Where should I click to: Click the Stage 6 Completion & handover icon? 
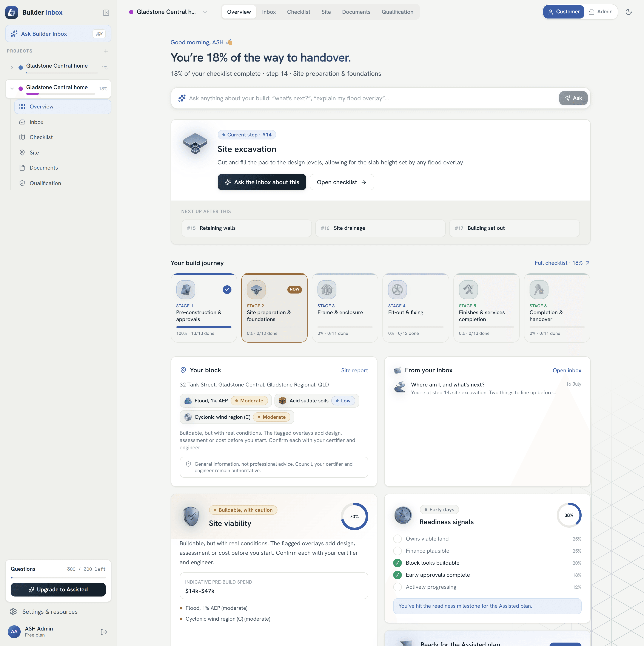click(539, 290)
